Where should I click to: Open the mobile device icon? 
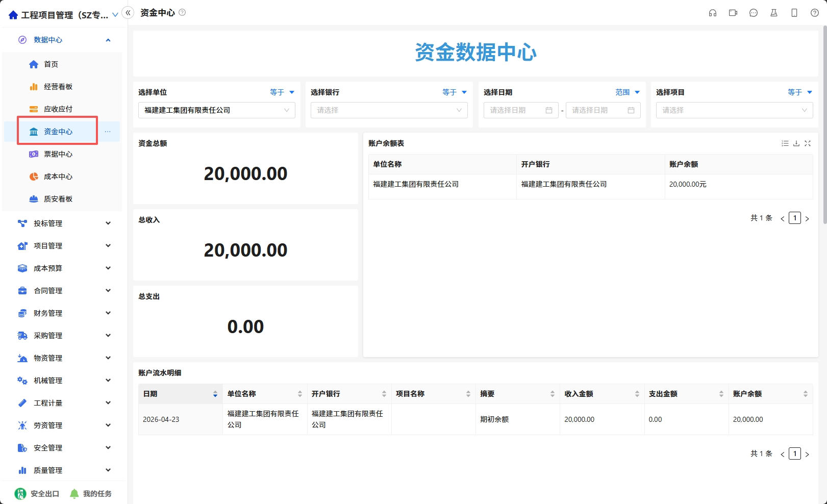tap(794, 13)
